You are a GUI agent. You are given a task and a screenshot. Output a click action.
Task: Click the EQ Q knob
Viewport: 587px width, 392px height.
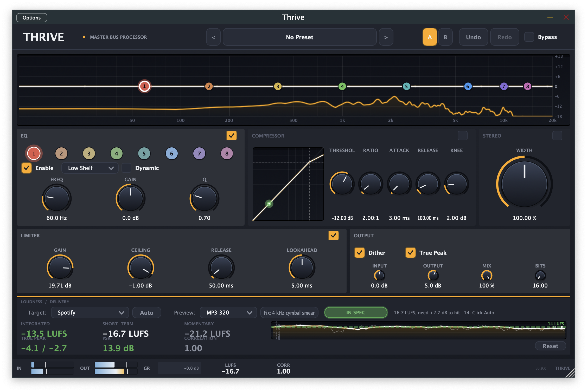tap(205, 199)
